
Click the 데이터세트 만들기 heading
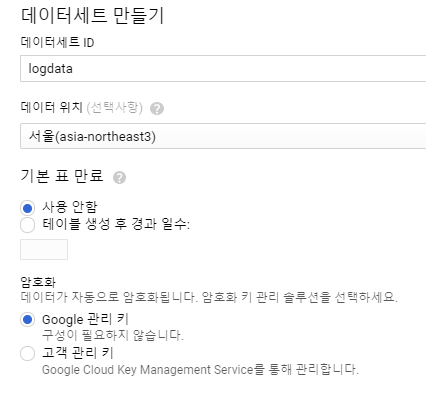(92, 16)
